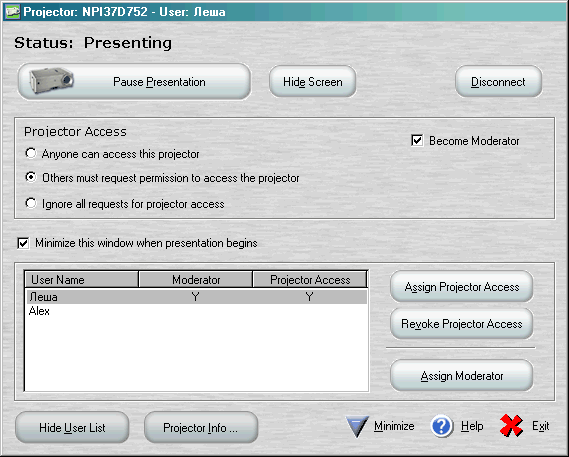
Task: Click the Help text label
Action: click(472, 426)
